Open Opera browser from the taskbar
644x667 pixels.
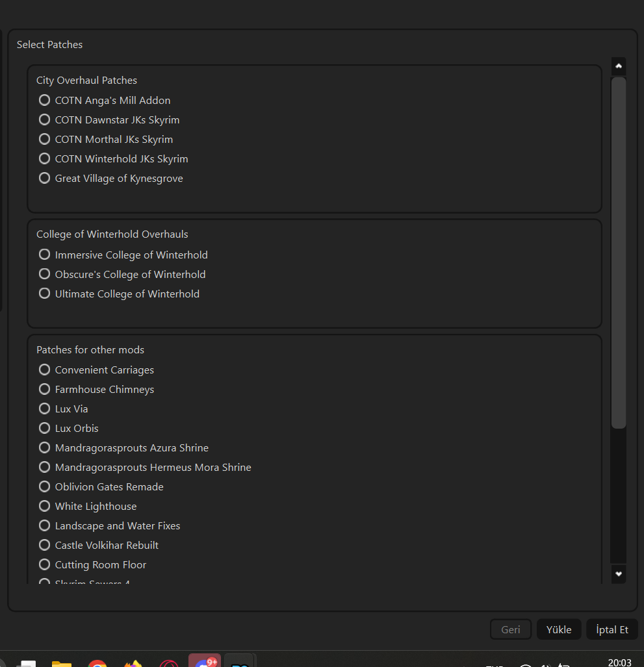[169, 662]
